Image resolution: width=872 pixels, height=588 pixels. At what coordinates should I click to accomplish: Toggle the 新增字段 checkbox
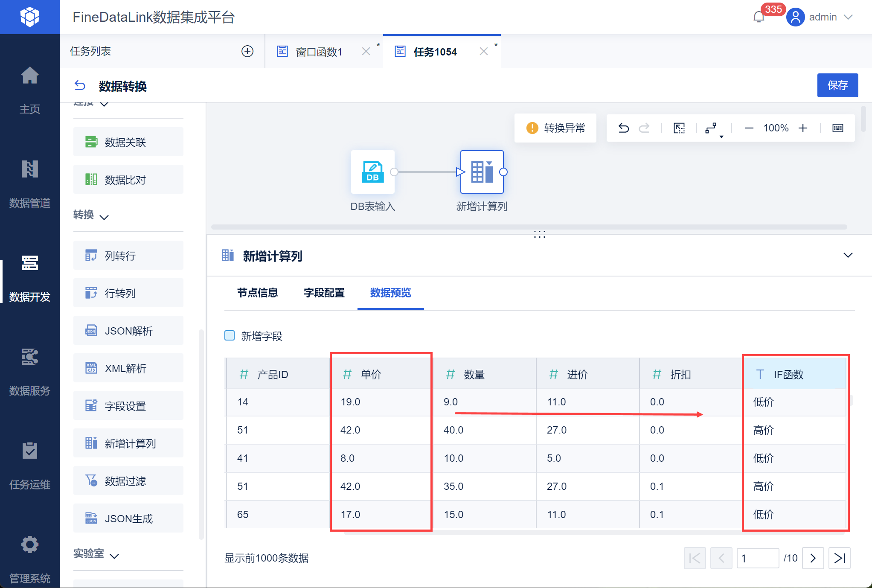230,335
